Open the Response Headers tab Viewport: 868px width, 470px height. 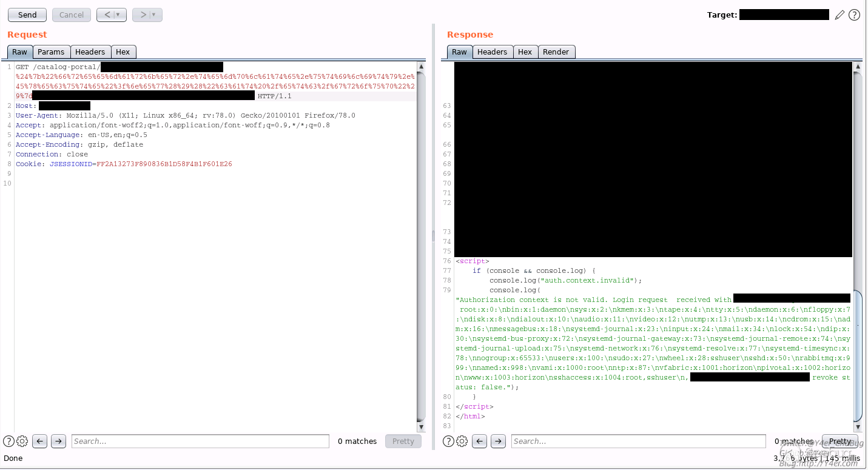point(492,52)
